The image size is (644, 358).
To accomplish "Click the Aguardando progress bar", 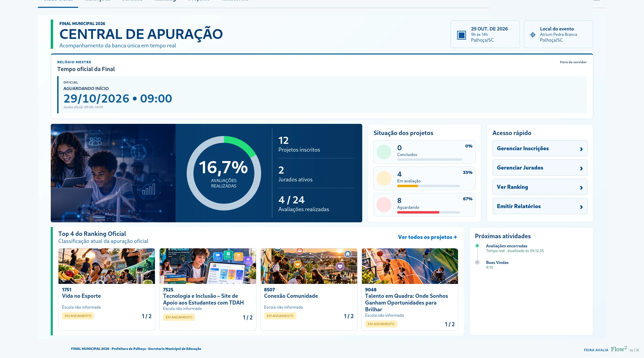I will [x=429, y=212].
